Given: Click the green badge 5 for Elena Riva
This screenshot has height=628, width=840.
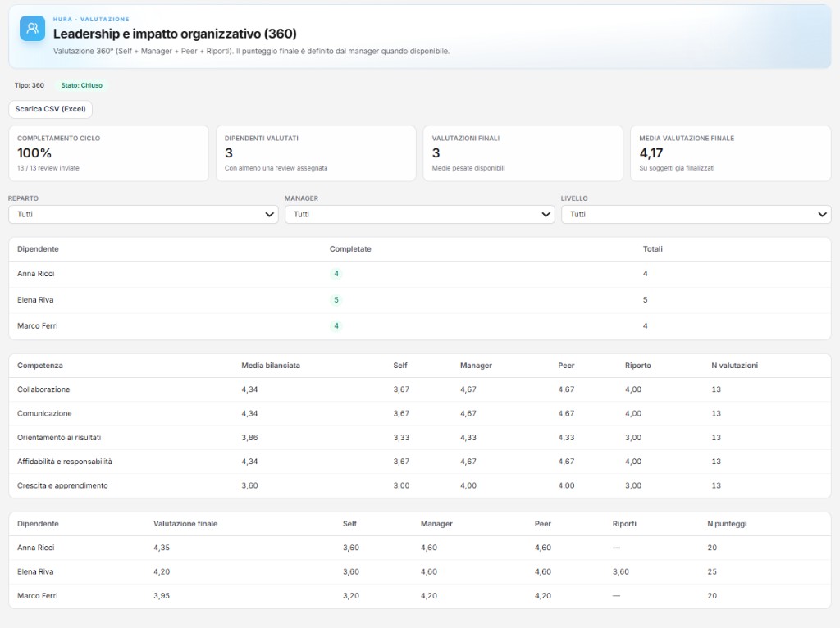Looking at the screenshot, I should (x=336, y=300).
